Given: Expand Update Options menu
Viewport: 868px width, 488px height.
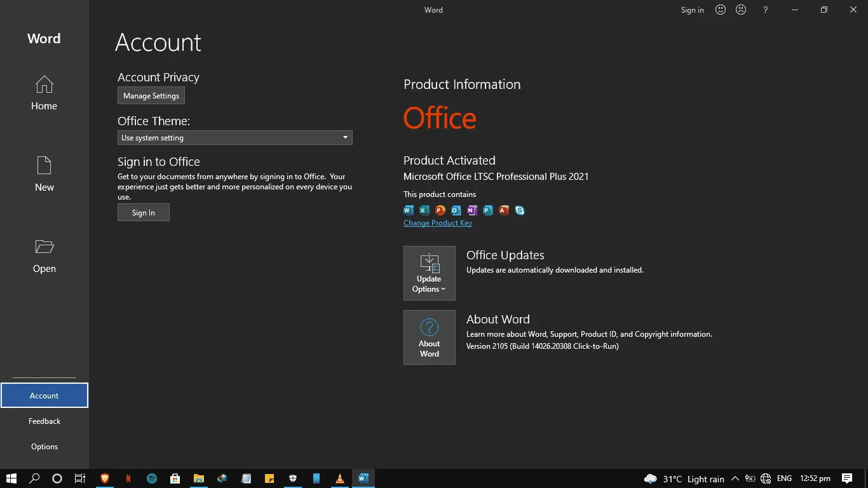Looking at the screenshot, I should pos(430,273).
